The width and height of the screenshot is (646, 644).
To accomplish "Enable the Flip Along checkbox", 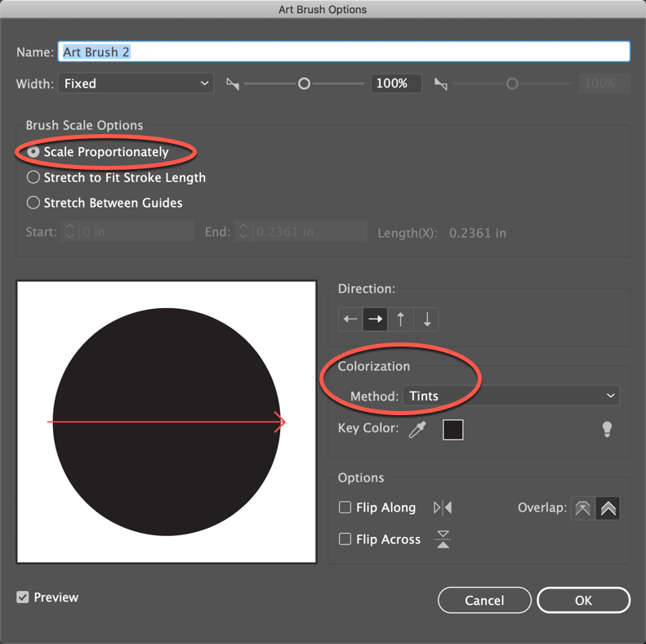I will click(345, 508).
